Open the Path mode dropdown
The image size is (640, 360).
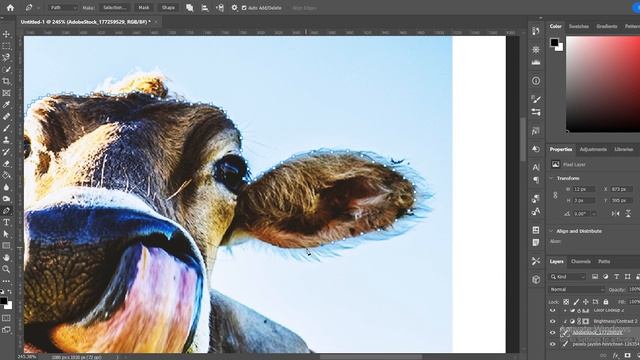tap(62, 8)
